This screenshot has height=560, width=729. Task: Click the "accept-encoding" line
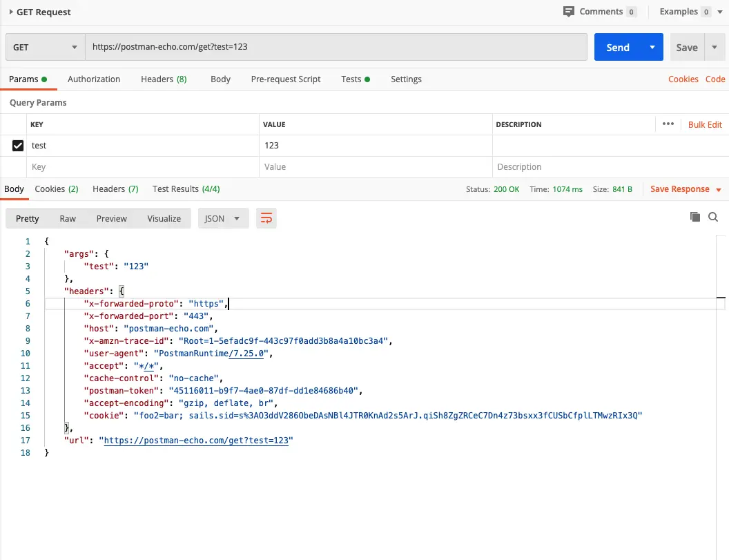coord(180,403)
